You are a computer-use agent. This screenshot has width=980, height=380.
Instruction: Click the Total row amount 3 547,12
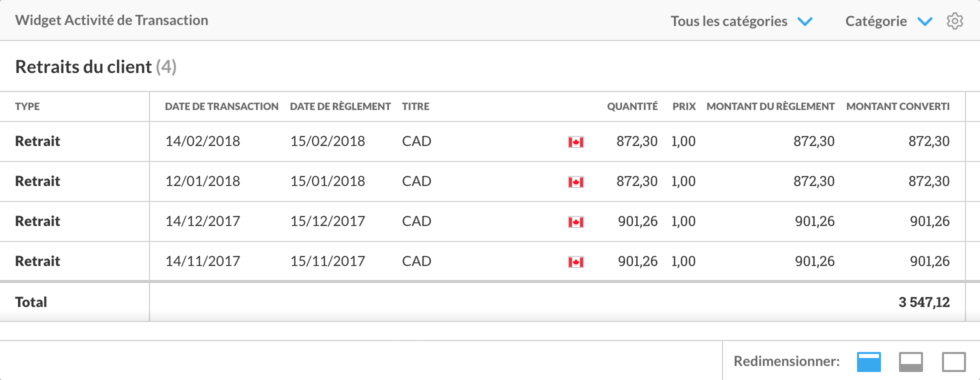click(x=923, y=302)
